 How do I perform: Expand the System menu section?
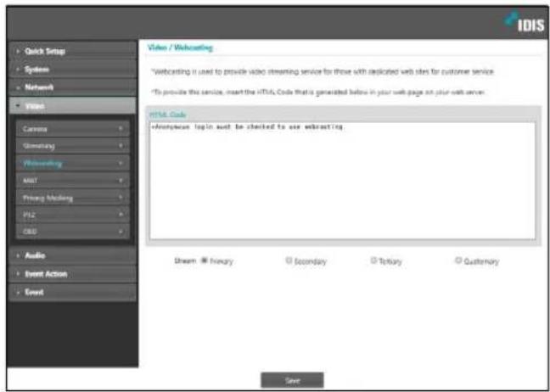click(x=73, y=70)
